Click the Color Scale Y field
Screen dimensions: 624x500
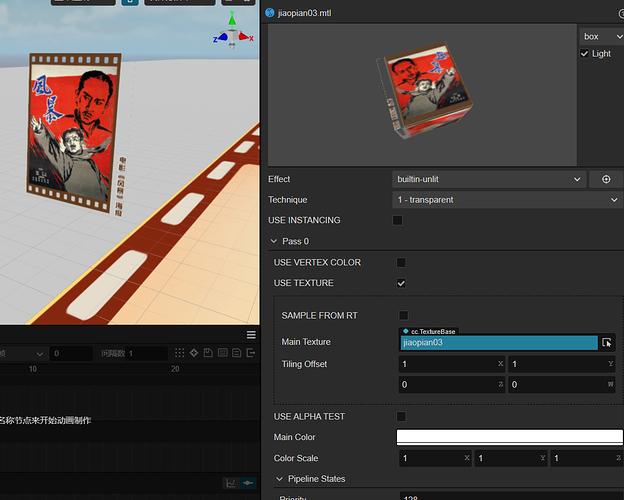coord(511,458)
